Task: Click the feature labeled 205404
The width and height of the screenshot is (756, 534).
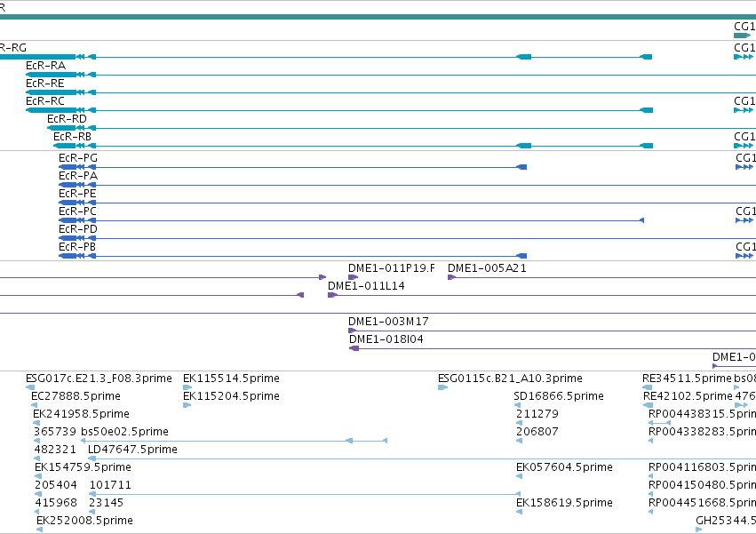Action: pyautogui.click(x=56, y=485)
